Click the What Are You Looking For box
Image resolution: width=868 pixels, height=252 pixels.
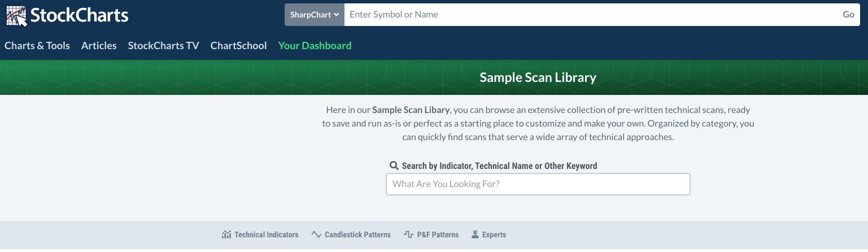pos(538,184)
